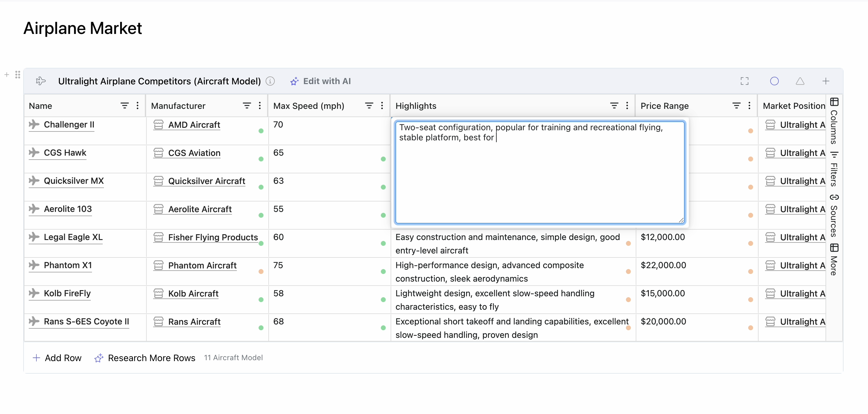Click info icon beside table title
The height and width of the screenshot is (414, 868).
pos(270,81)
